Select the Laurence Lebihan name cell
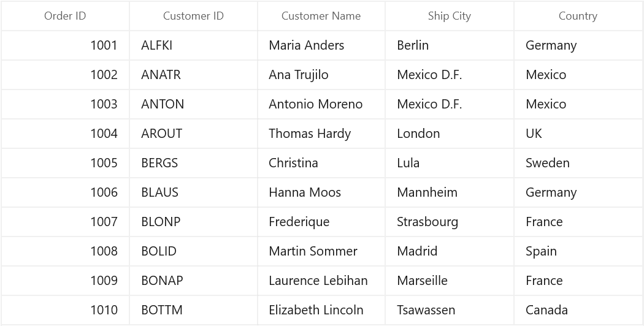 (321, 281)
